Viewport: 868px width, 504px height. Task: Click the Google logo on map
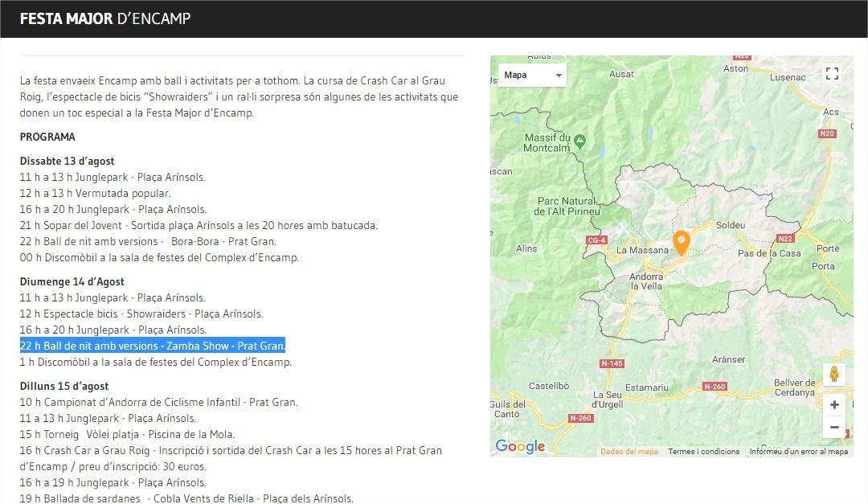(520, 446)
